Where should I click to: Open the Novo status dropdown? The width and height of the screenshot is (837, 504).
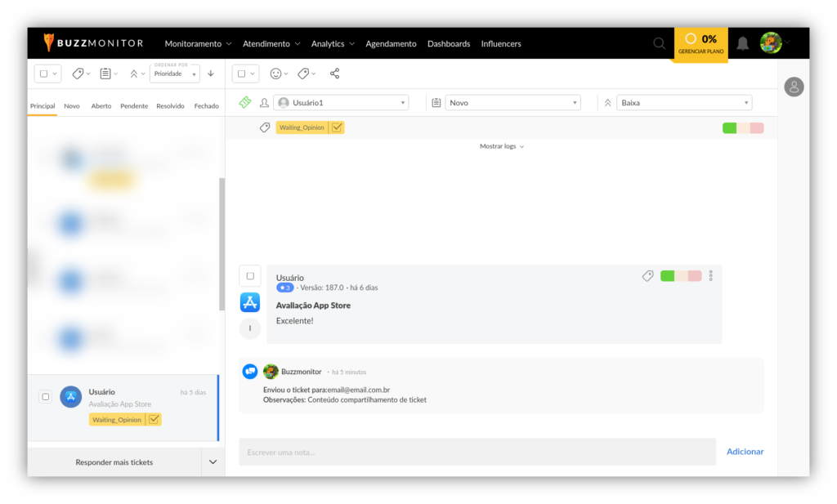click(x=512, y=103)
